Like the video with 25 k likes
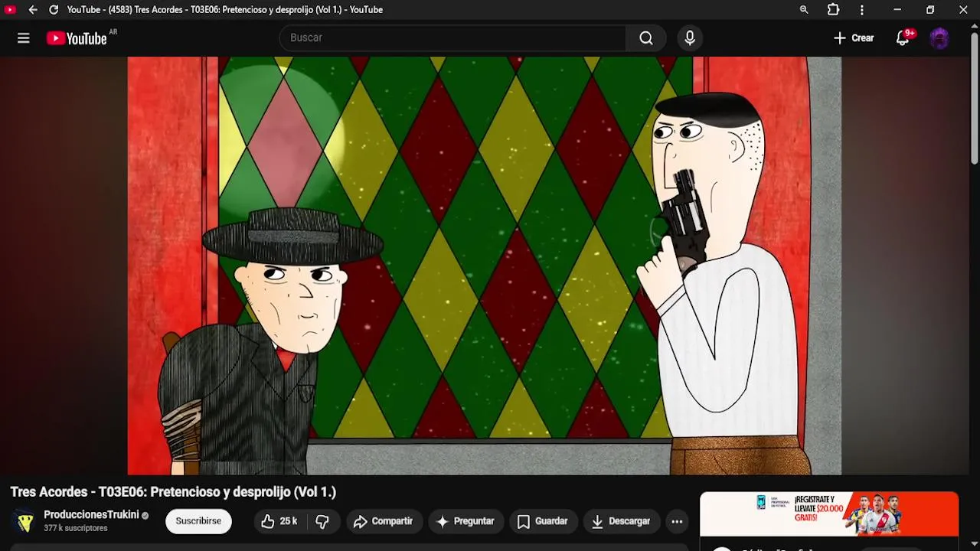The height and width of the screenshot is (551, 980). click(x=279, y=521)
